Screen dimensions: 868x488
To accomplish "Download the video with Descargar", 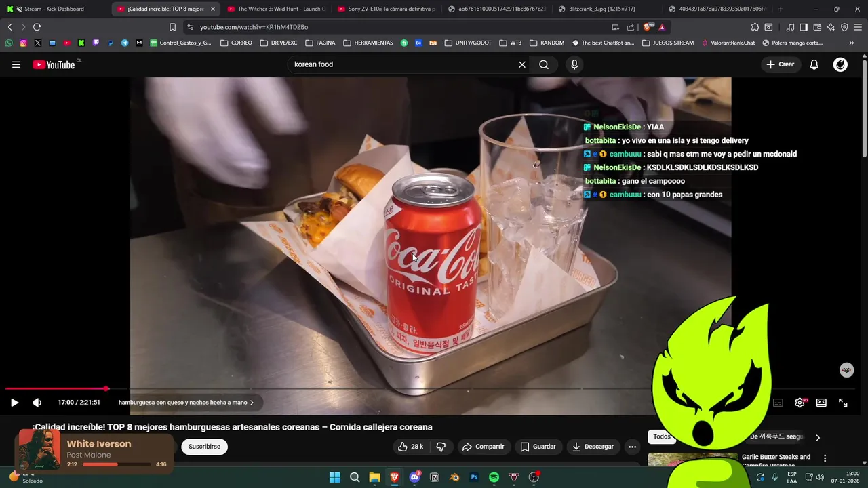I will 593,447.
